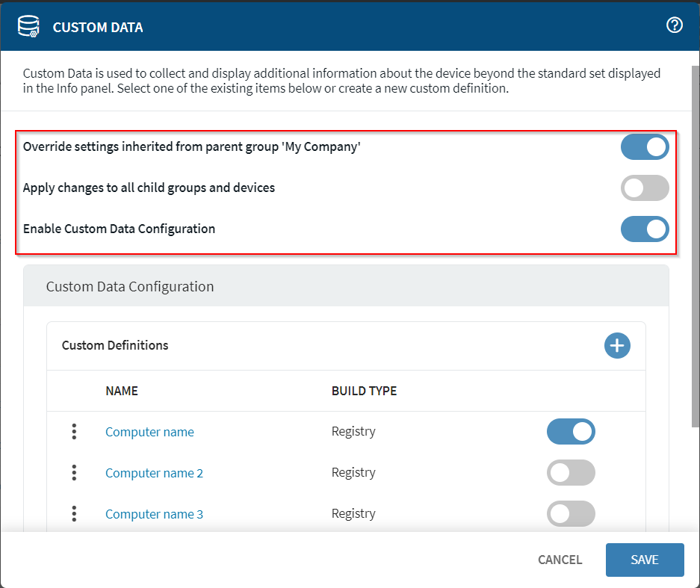
Task: Click the Custom Data database icon in header
Action: tap(29, 27)
